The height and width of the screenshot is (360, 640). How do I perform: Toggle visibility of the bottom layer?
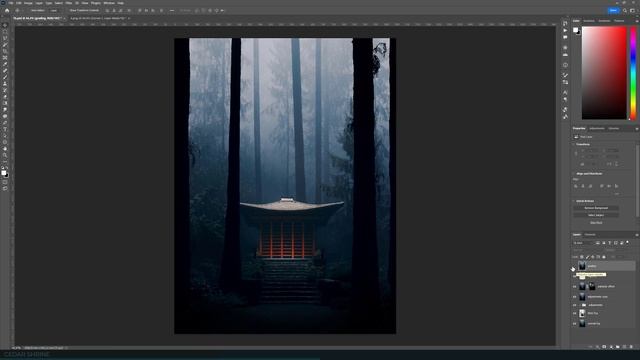[x=574, y=324]
